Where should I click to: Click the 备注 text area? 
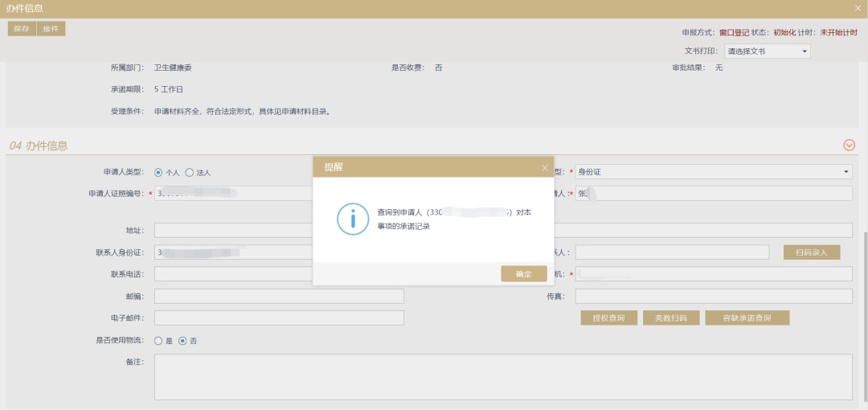click(503, 377)
